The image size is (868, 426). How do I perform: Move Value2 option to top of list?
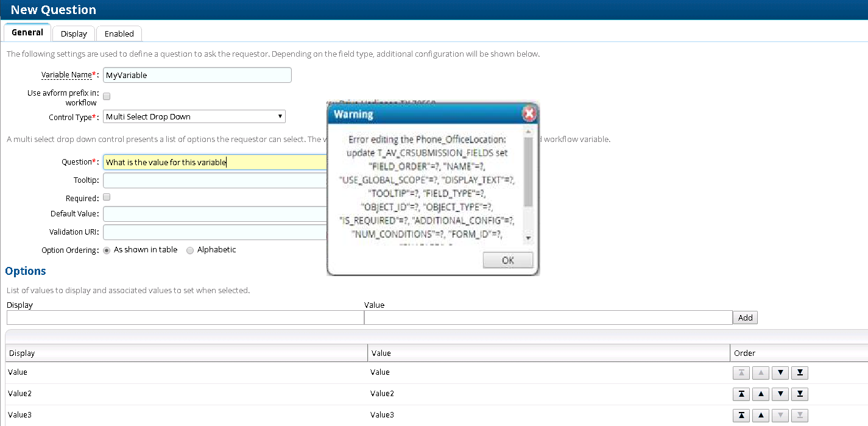coord(741,394)
